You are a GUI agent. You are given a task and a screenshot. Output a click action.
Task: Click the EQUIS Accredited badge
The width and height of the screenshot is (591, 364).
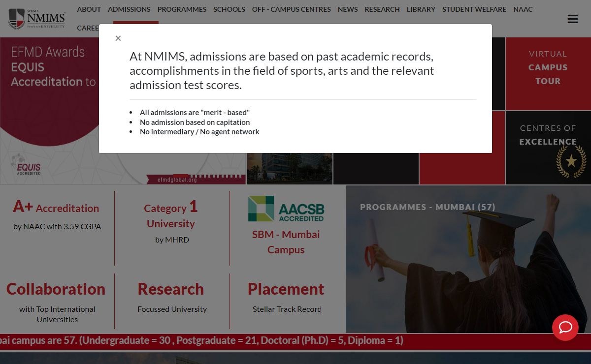[27, 164]
